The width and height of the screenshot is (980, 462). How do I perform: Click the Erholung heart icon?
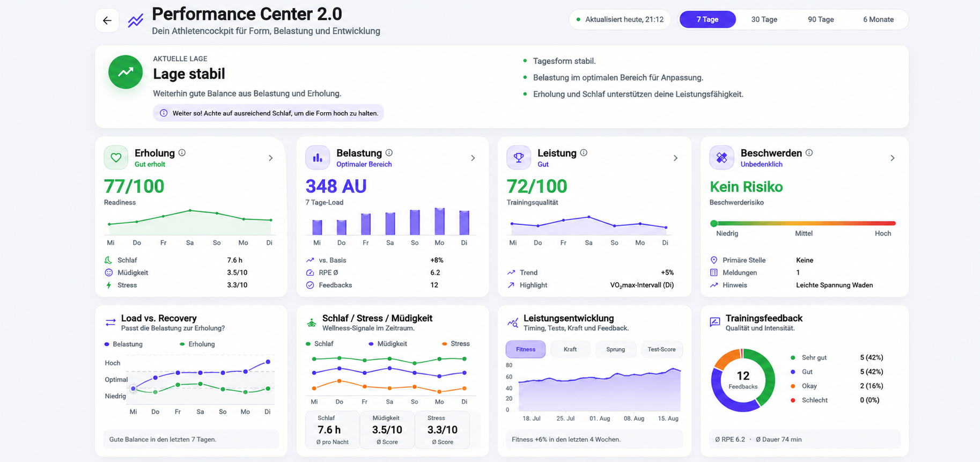[116, 158]
